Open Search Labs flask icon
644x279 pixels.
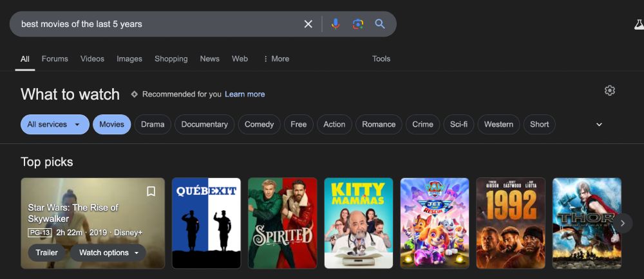coord(639,24)
